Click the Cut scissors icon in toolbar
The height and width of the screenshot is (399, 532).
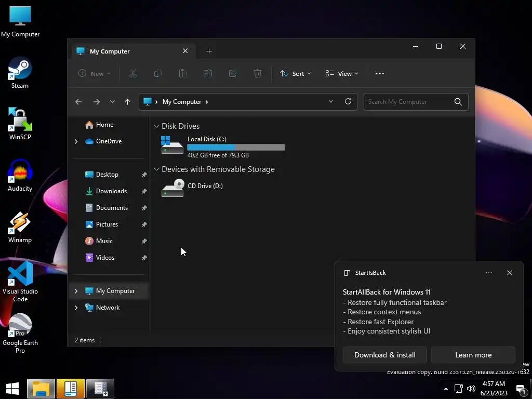(132, 73)
